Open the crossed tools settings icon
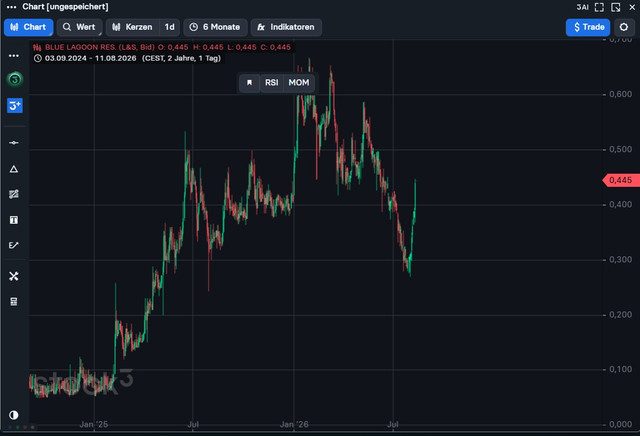The height and width of the screenshot is (436, 640). click(14, 276)
